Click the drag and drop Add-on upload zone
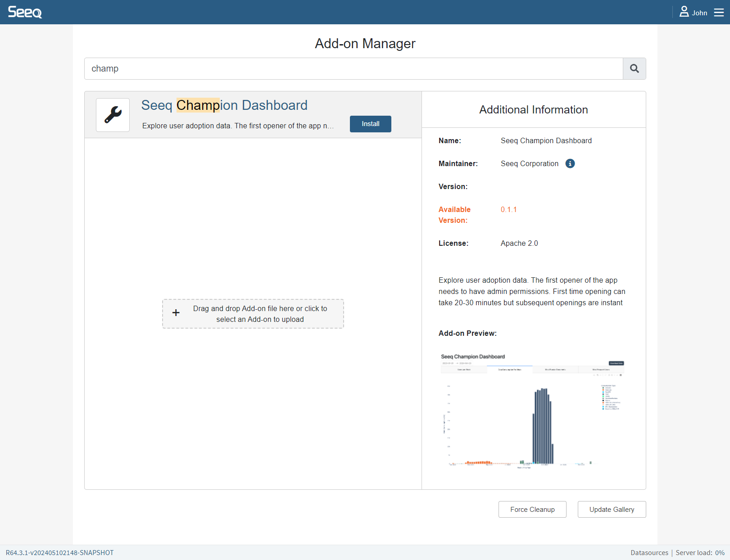The height and width of the screenshot is (560, 730). [253, 314]
